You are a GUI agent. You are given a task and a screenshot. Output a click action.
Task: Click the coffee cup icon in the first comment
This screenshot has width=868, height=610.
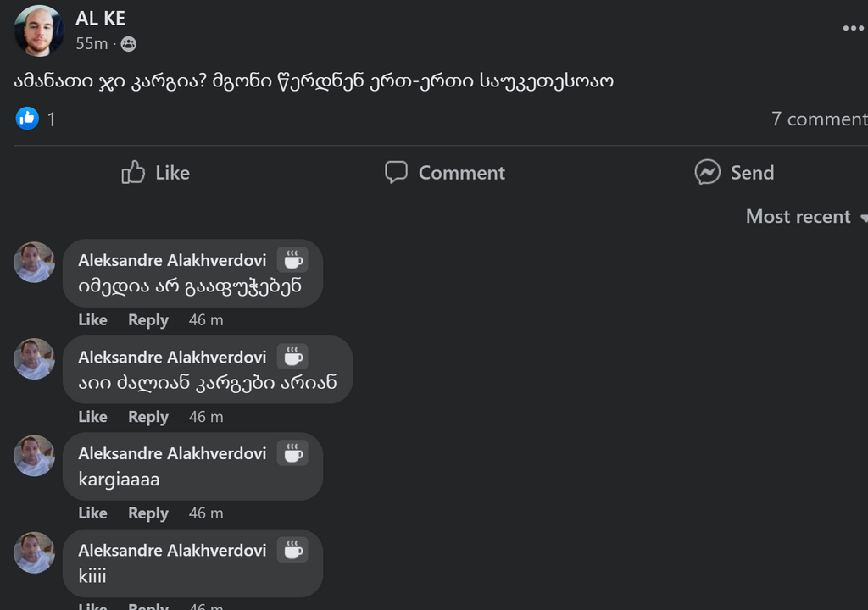coord(292,259)
